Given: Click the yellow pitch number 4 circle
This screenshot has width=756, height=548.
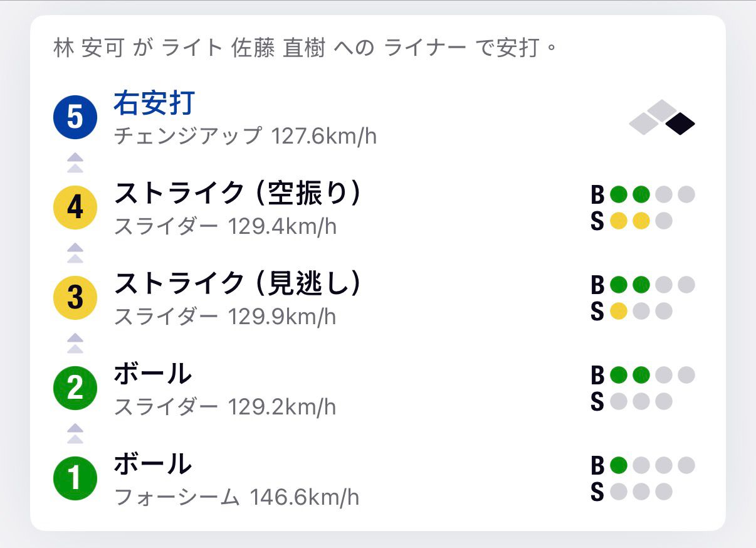Looking at the screenshot, I should point(75,208).
